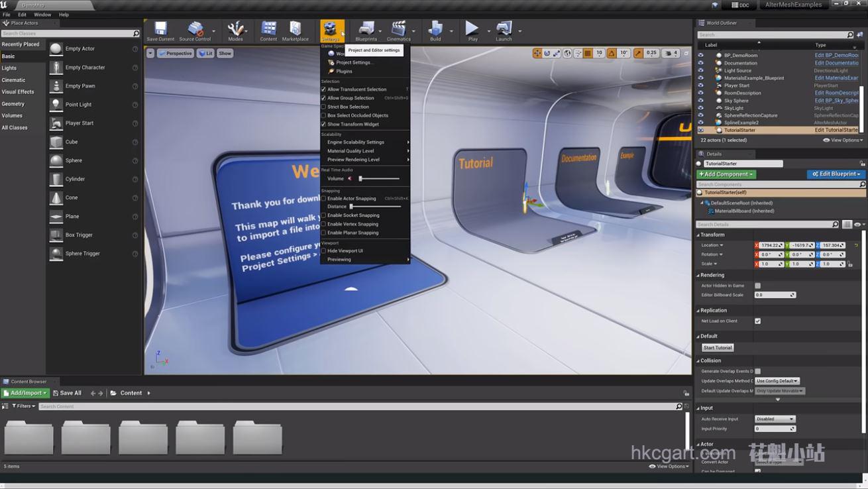Click the Add Component button

pyautogui.click(x=726, y=174)
